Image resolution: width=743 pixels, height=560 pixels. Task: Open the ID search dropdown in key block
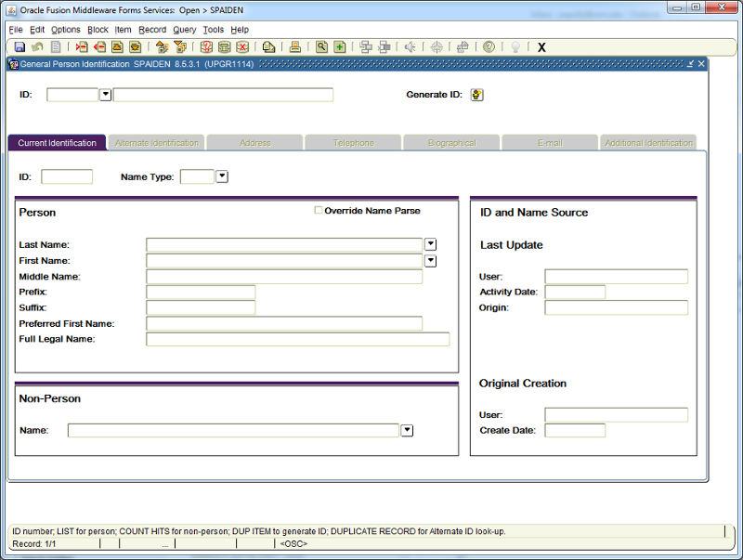tap(105, 95)
